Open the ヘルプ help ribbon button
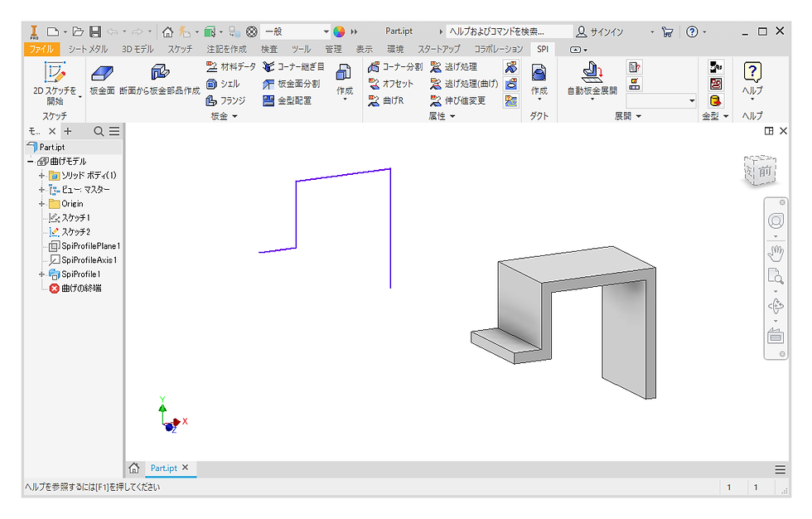Image resolution: width=812 pixels, height=519 pixels. 752,80
